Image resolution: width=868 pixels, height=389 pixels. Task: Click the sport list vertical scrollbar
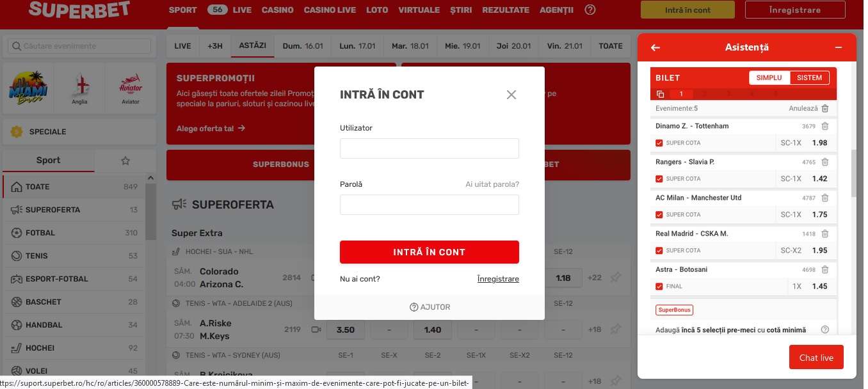pyautogui.click(x=151, y=211)
